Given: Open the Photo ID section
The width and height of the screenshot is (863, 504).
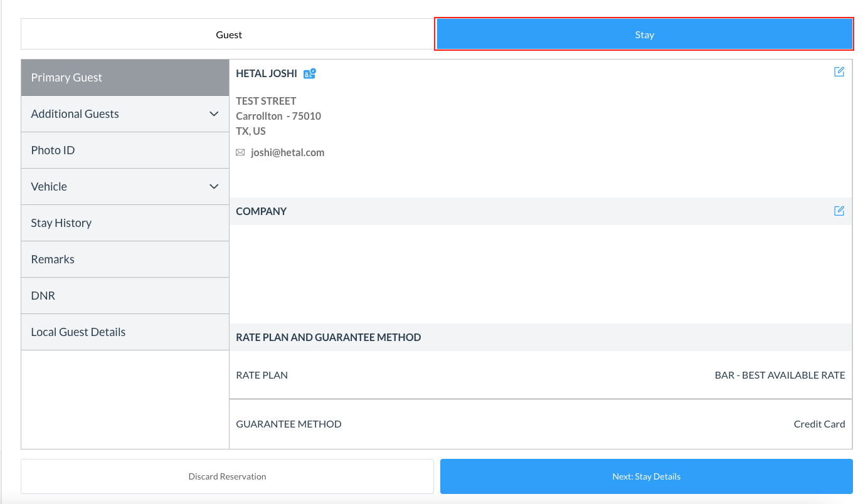Looking at the screenshot, I should pos(125,150).
